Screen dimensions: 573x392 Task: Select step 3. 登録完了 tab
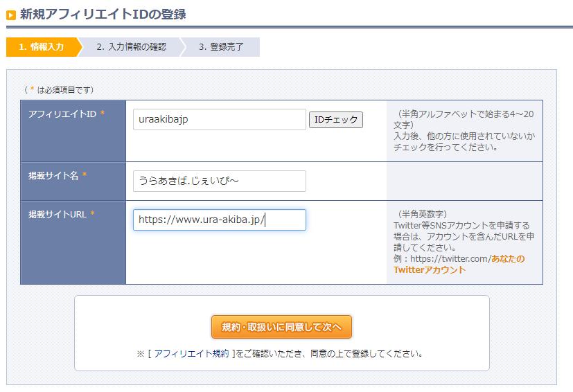[221, 47]
